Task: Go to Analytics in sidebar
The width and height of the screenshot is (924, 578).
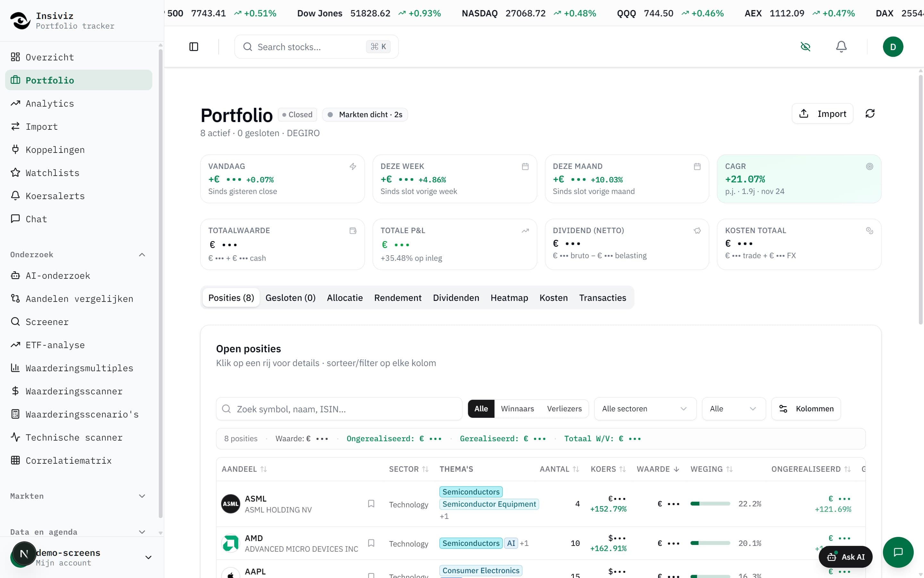Action: tap(79, 103)
